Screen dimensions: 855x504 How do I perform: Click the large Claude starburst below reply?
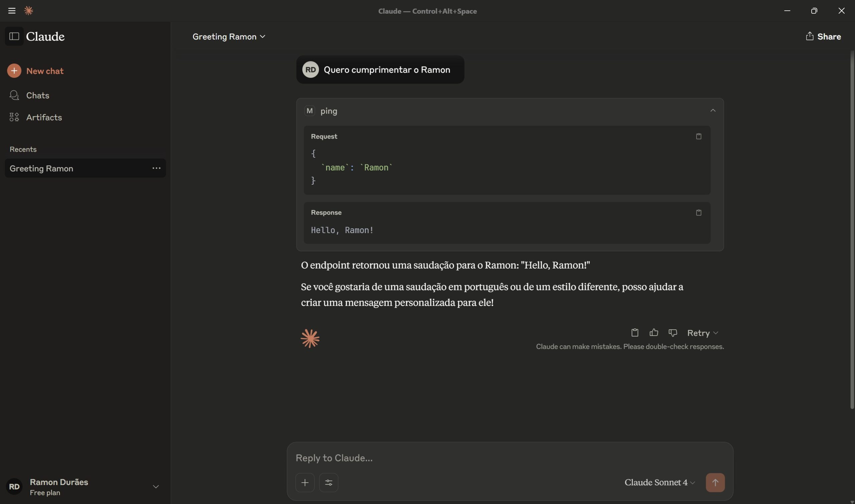click(310, 338)
